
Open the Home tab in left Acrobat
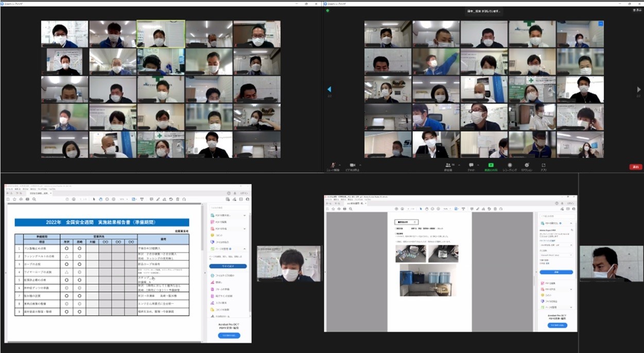coord(8,193)
